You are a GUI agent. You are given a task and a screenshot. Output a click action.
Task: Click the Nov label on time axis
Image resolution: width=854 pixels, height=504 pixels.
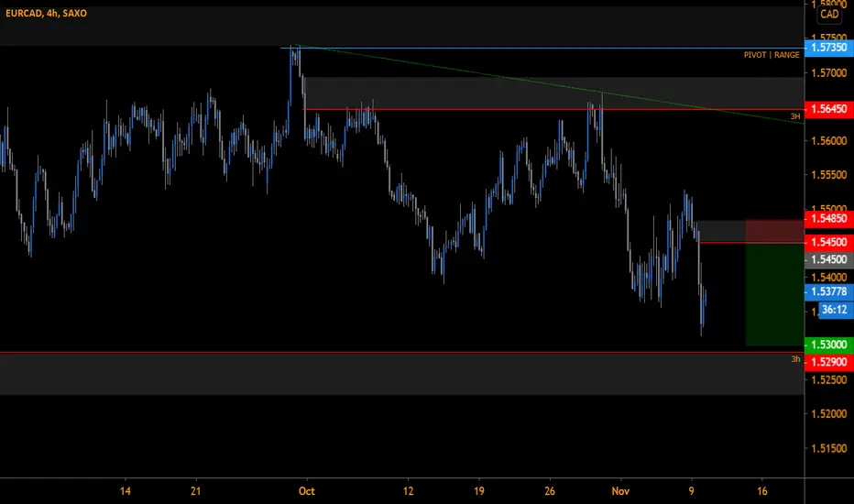coord(620,491)
